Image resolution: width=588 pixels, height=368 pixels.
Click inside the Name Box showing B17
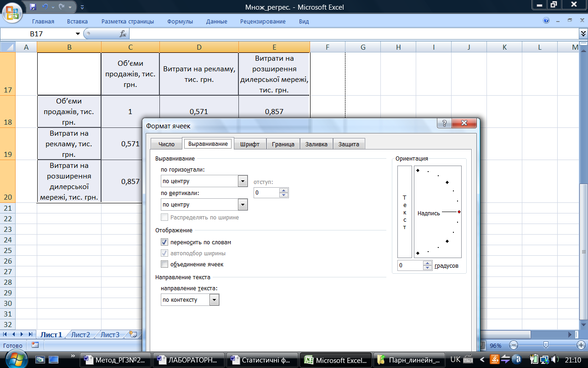38,34
